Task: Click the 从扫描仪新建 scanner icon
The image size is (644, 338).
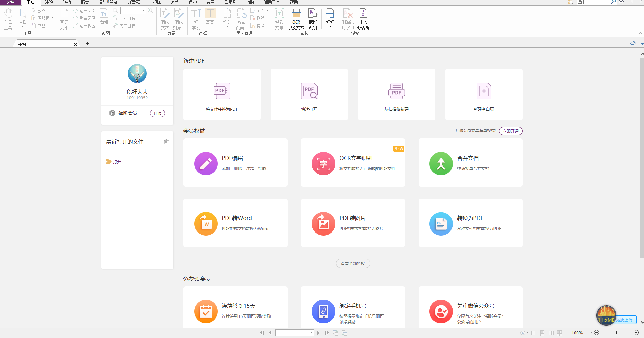Action: click(x=396, y=91)
